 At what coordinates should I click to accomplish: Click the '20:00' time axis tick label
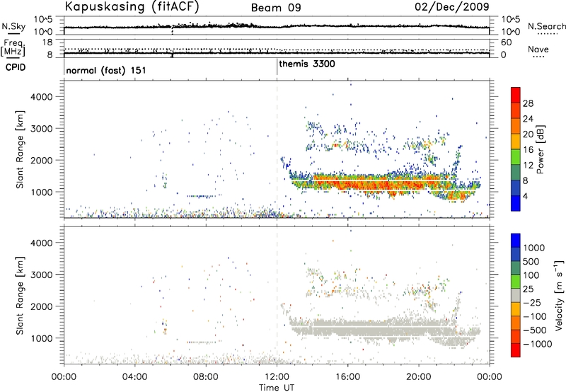[x=419, y=377]
